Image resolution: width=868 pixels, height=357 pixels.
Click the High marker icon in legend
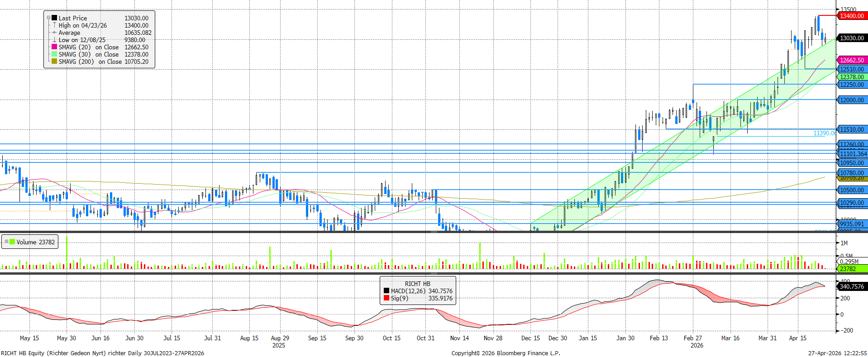click(54, 25)
